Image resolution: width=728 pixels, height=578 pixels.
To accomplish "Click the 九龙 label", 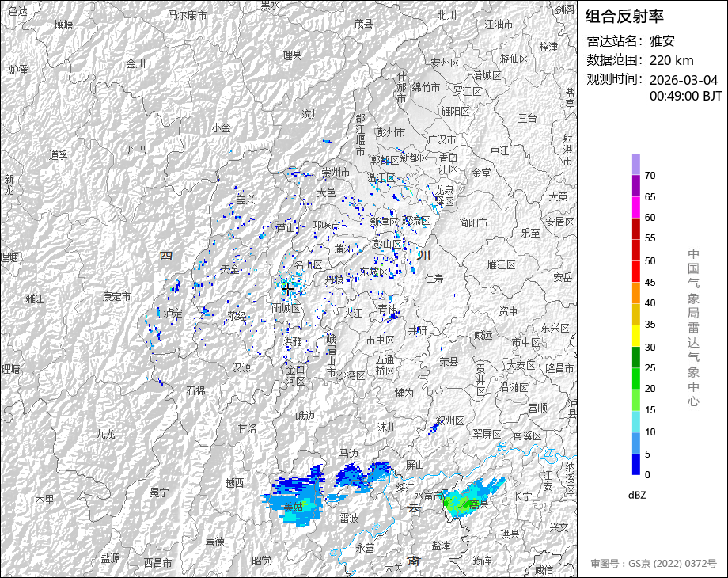I will click(x=105, y=434).
